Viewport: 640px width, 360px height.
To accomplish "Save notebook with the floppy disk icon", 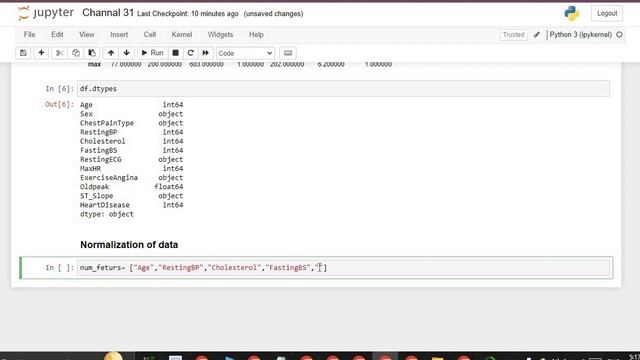I will pos(23,53).
